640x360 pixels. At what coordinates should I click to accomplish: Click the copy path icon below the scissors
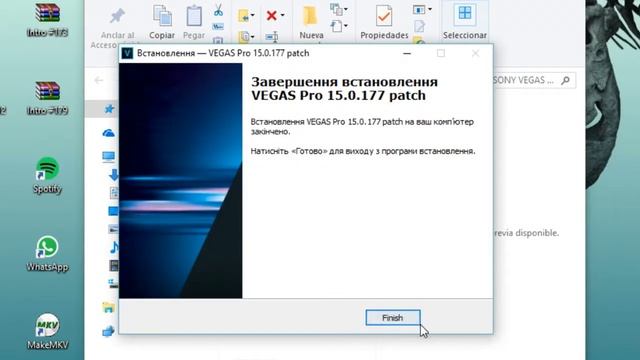click(218, 27)
